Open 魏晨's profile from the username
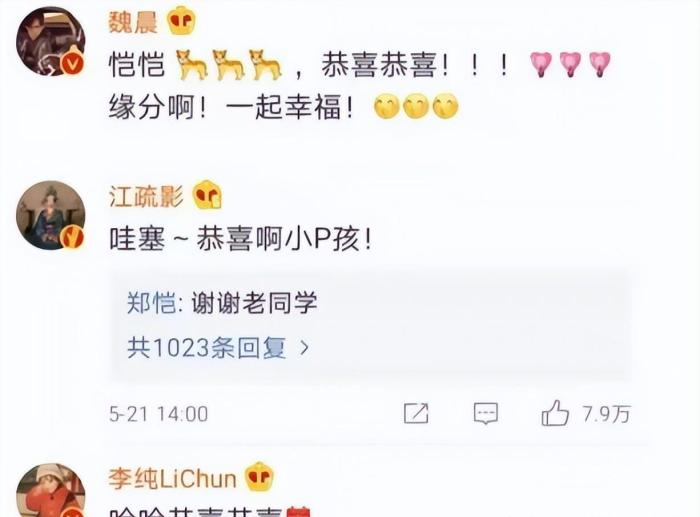Image resolution: width=700 pixels, height=517 pixels. tap(133, 21)
